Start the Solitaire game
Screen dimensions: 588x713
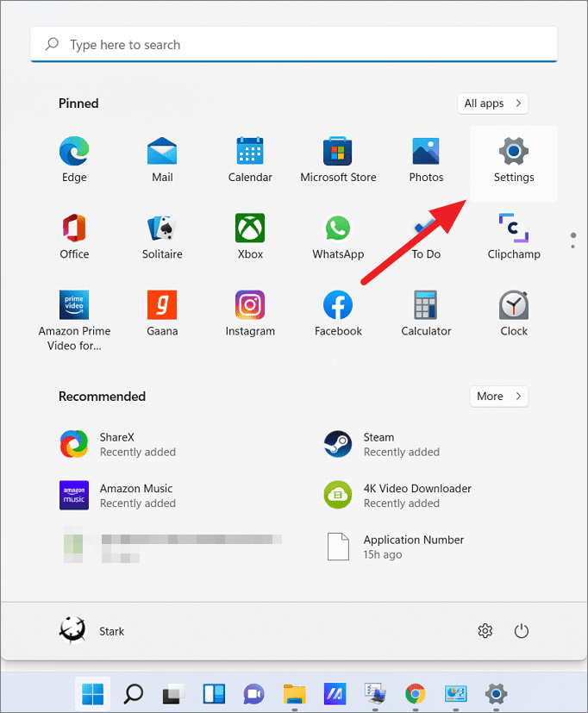(162, 236)
